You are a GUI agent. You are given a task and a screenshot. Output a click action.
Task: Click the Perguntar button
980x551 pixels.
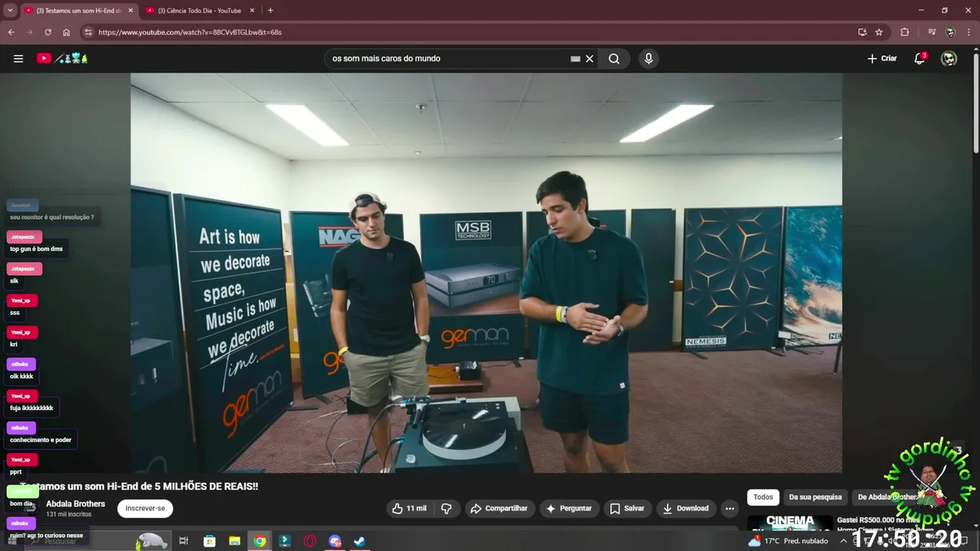(568, 508)
